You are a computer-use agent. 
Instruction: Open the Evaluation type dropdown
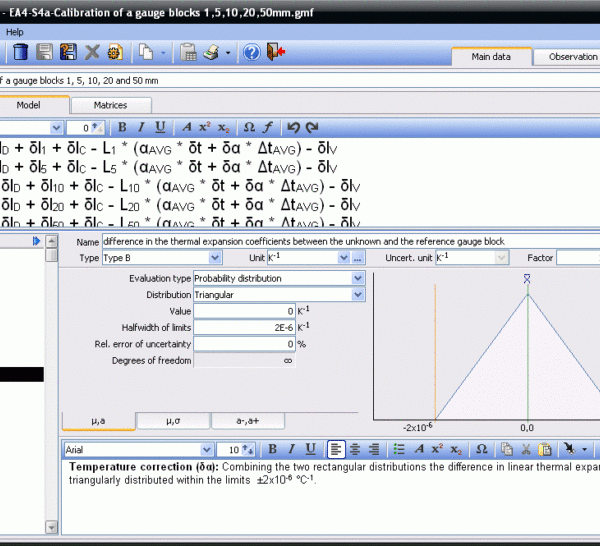[358, 278]
